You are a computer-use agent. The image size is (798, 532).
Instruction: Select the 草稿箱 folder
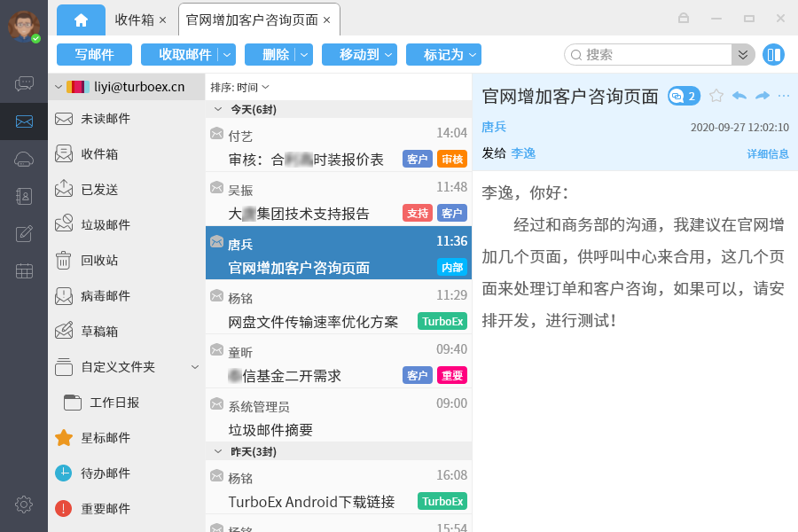pyautogui.click(x=99, y=332)
